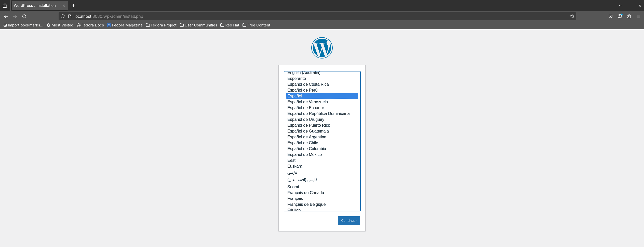Image resolution: width=644 pixels, height=247 pixels.
Task: Select Español de Argentina
Action: [322, 137]
